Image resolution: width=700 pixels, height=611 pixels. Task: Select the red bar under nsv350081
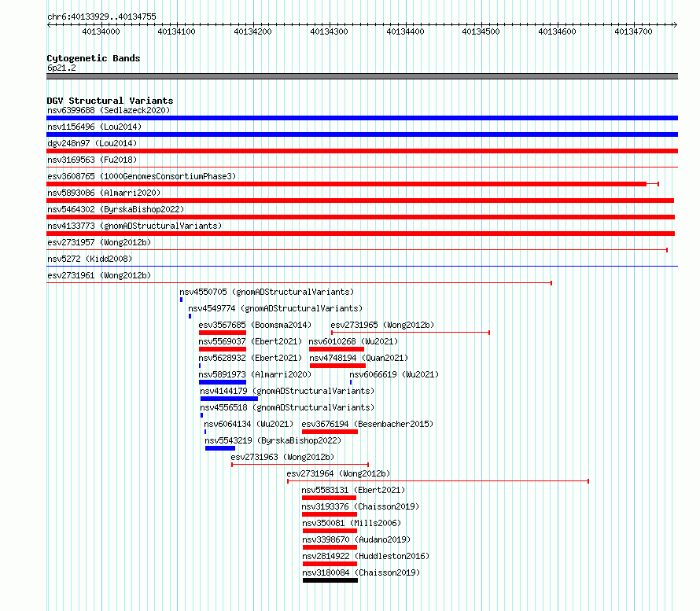coord(330,531)
